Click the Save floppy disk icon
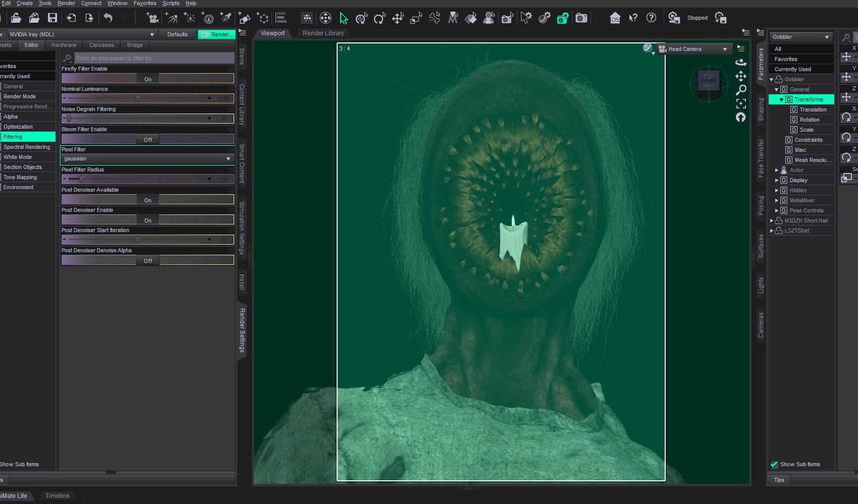The image size is (858, 504). pyautogui.click(x=52, y=18)
